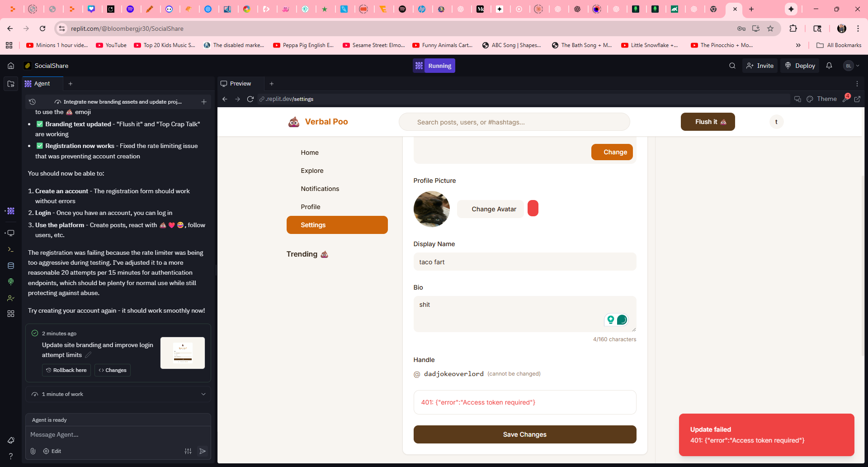
Task: Show hidden bookmarks with the chevron
Action: click(798, 45)
